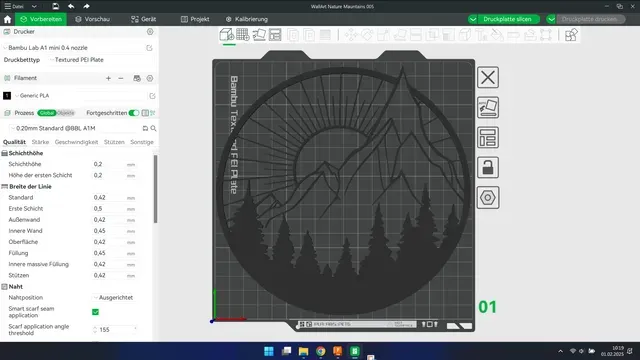Save the 0.20mm Standard process preset
The width and height of the screenshot is (640, 360).
coord(145,128)
